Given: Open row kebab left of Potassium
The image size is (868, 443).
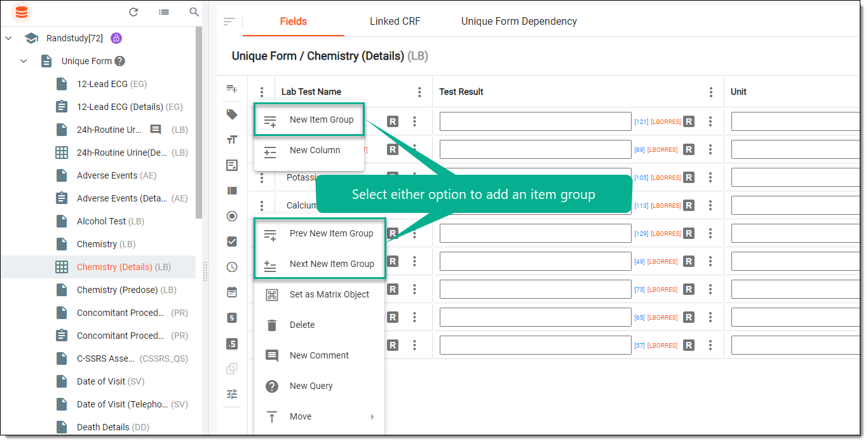Looking at the screenshot, I should tap(262, 178).
